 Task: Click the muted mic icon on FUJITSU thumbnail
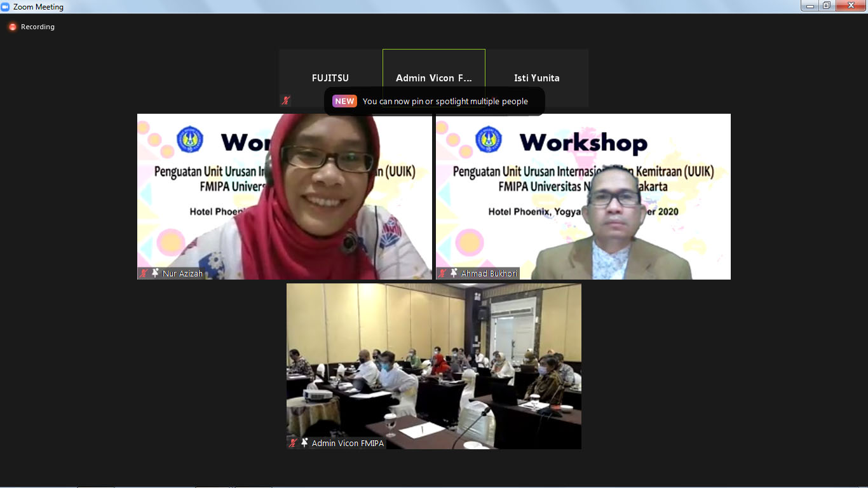pos(286,100)
